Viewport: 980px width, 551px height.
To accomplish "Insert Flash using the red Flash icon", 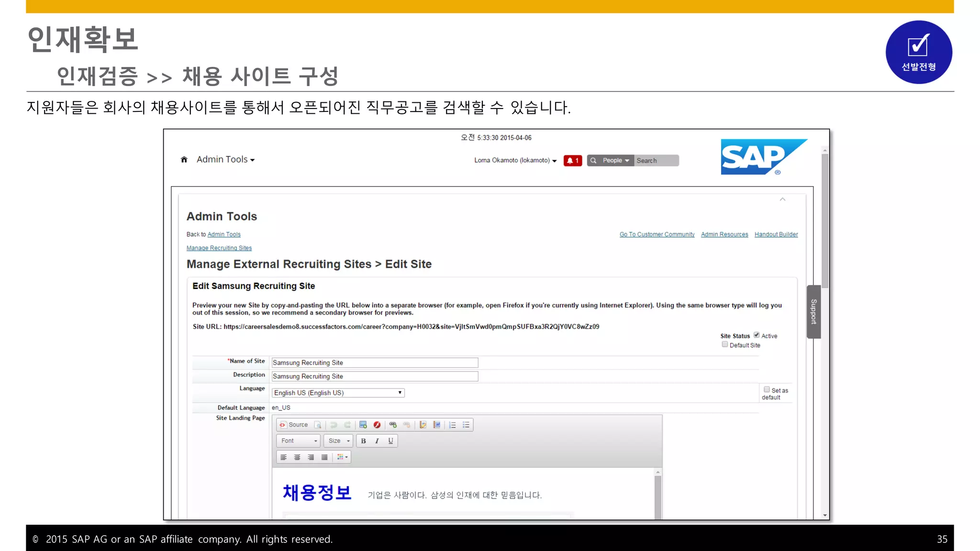I will coord(377,425).
